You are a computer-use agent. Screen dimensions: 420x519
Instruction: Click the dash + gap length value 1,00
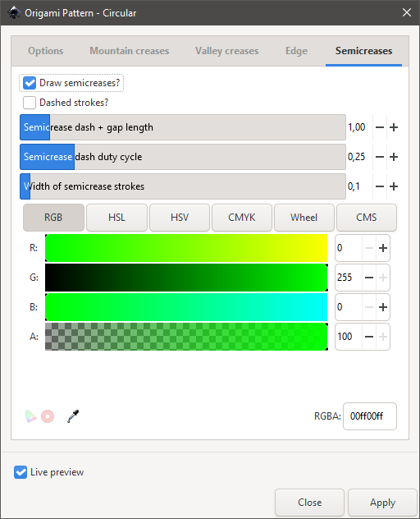tap(357, 127)
